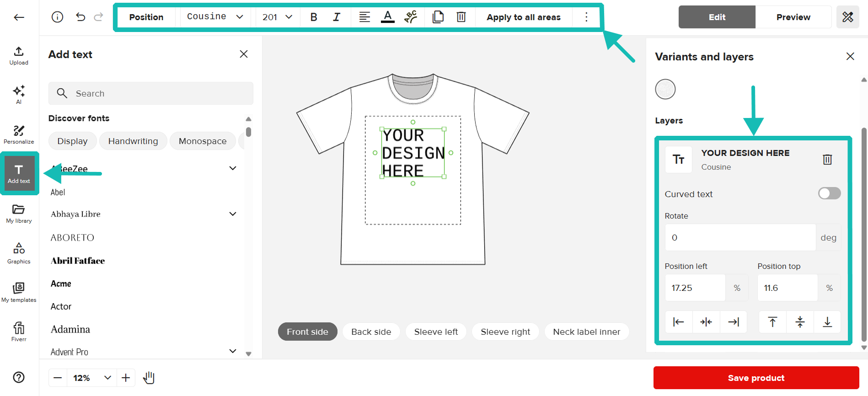The width and height of the screenshot is (868, 396).
Task: Open the Personalize panel
Action: coord(19,134)
